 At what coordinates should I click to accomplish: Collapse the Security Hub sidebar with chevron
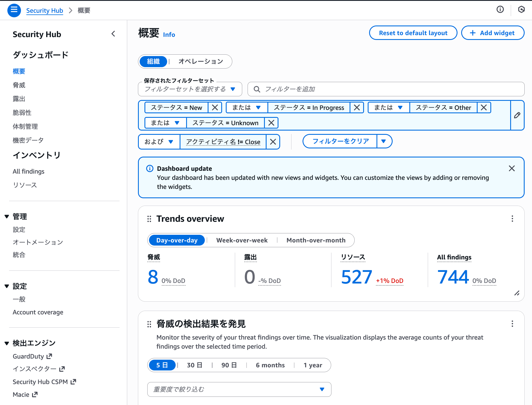[113, 34]
